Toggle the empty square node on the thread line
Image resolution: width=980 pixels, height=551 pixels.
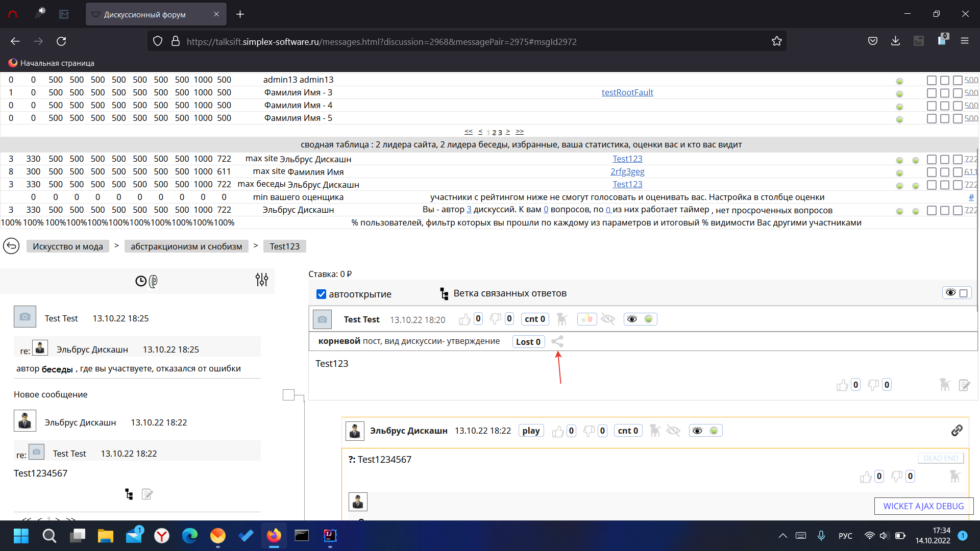[x=288, y=395]
